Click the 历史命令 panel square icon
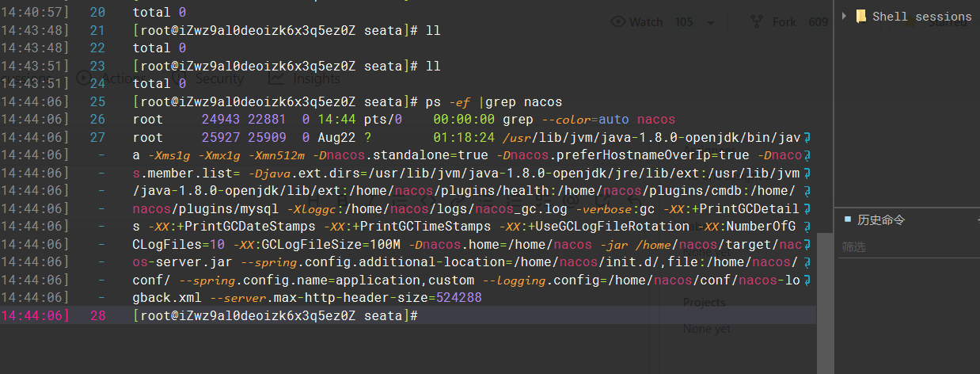 (x=848, y=219)
